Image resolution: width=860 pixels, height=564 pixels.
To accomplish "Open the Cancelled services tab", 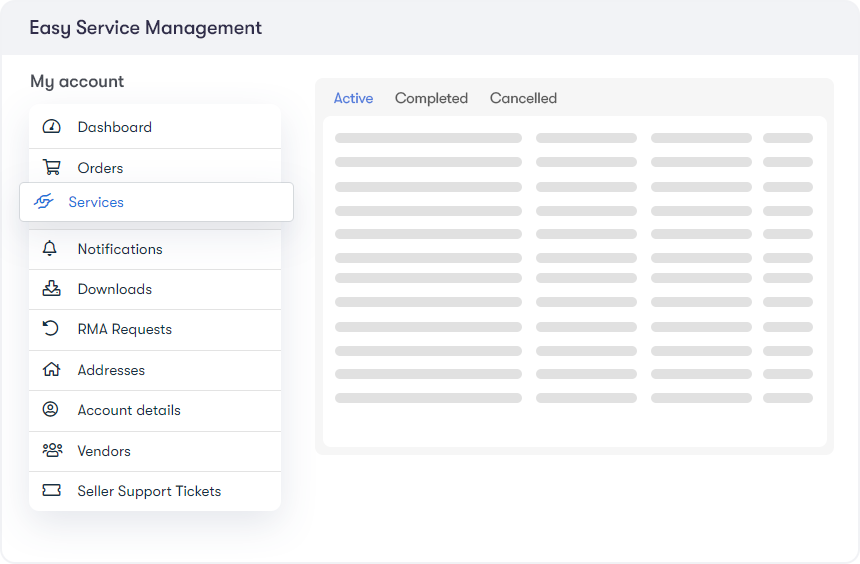I will [x=523, y=98].
